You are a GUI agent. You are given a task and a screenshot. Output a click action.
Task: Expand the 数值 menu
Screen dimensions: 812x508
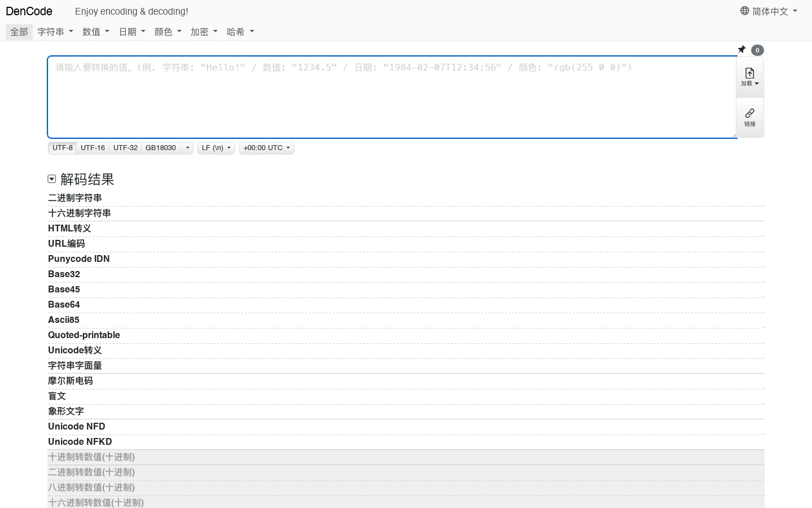point(96,32)
